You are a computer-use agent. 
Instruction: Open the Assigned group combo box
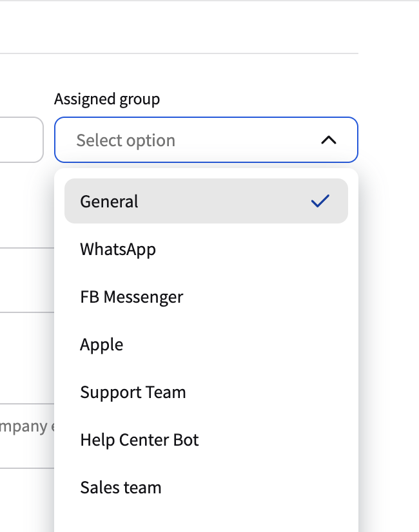pos(206,140)
